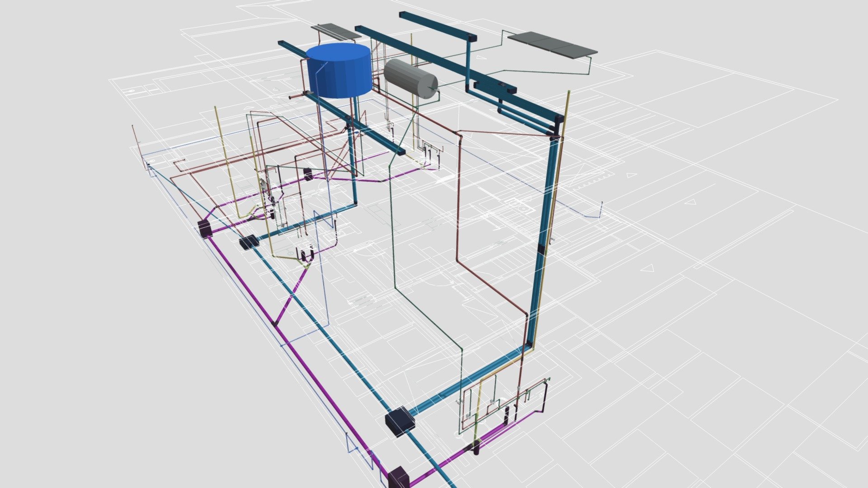Select the dark fitting on lower-right magenta pipe
Screen dimensions: 868x488
coord(476,447)
